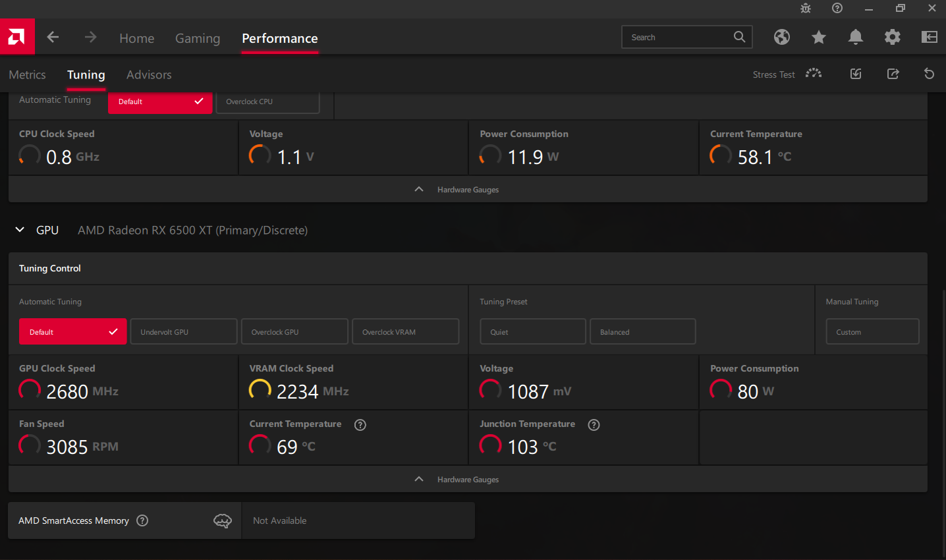
Task: Select GPU Default automatic tuning
Action: click(72, 331)
